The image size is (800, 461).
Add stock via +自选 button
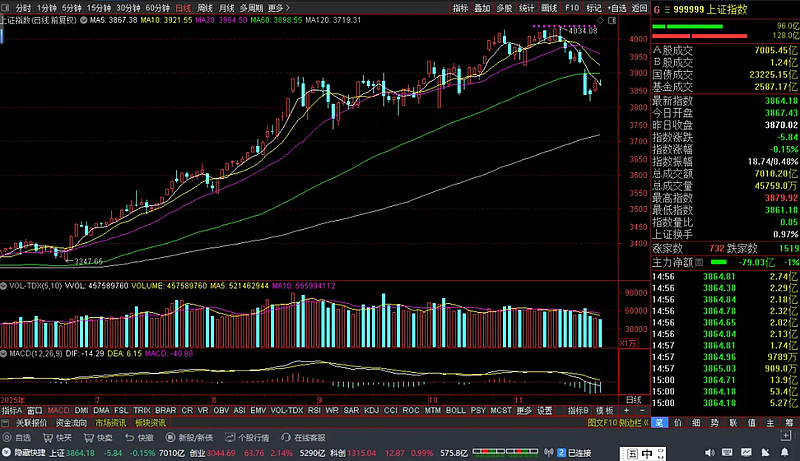(x=616, y=7)
